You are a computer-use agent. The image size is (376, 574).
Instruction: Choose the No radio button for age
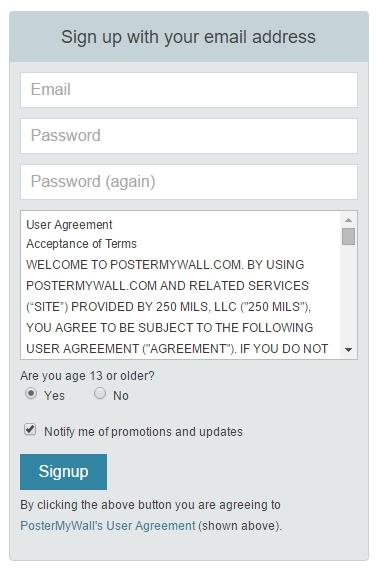pyautogui.click(x=100, y=394)
